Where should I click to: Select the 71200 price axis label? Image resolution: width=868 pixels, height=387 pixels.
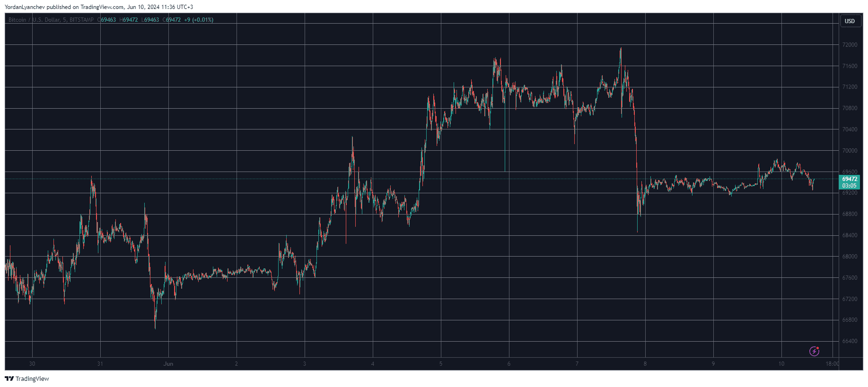pos(850,87)
